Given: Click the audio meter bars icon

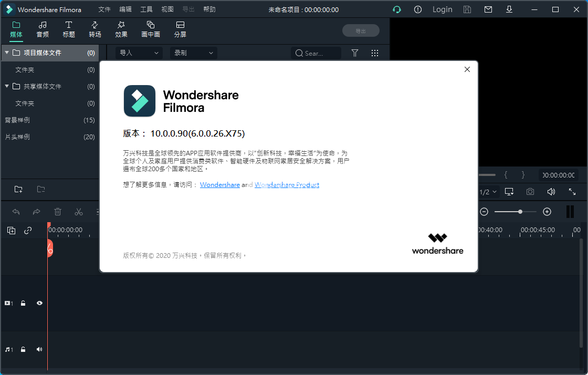Looking at the screenshot, I should pyautogui.click(x=570, y=212).
